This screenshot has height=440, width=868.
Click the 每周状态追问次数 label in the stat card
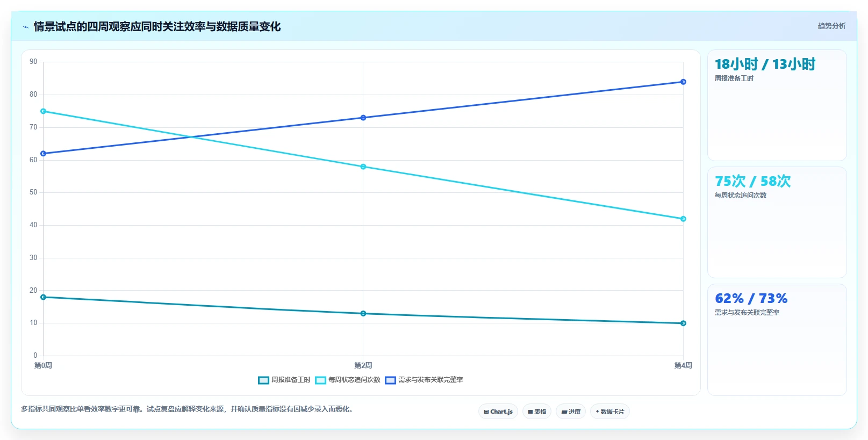[x=741, y=196]
